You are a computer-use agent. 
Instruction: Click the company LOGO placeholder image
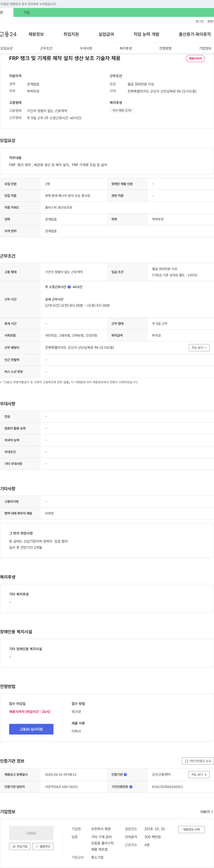[31, 833]
